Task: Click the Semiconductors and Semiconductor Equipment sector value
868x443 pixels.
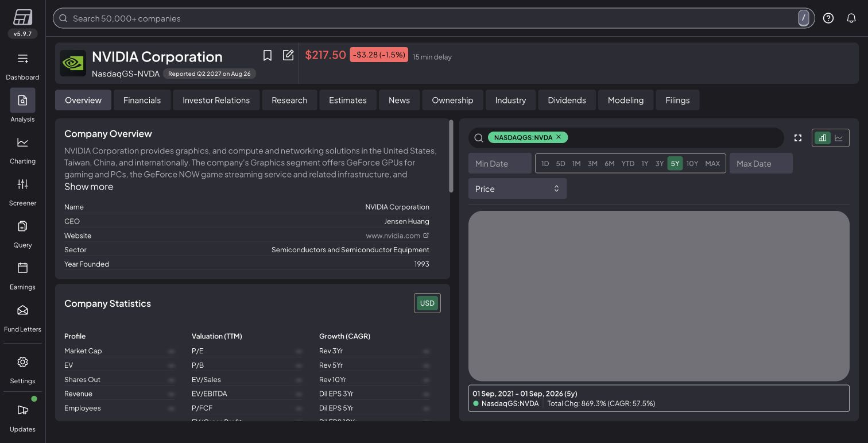Action: (x=350, y=250)
